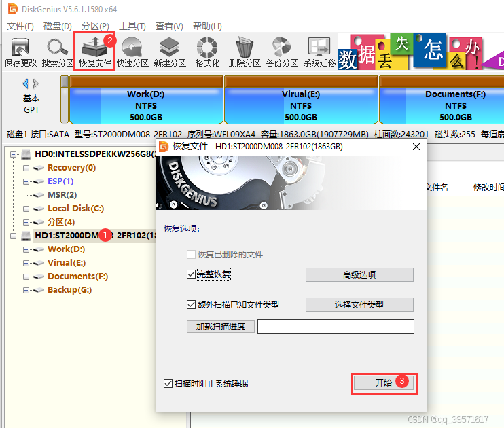Select Virual(E:) in the disk tree
Viewport: 504px width, 428px height.
tap(67, 262)
